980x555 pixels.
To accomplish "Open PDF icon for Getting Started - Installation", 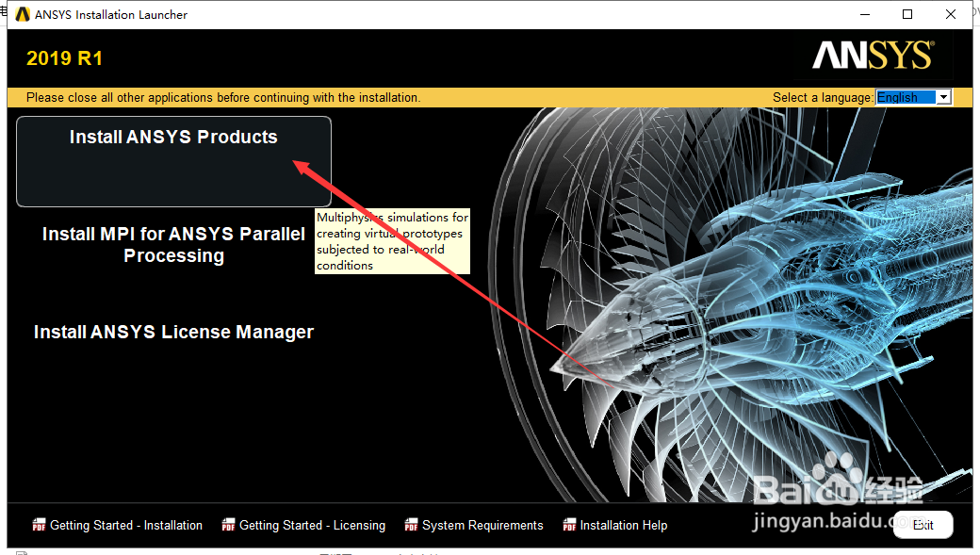I will (x=39, y=525).
